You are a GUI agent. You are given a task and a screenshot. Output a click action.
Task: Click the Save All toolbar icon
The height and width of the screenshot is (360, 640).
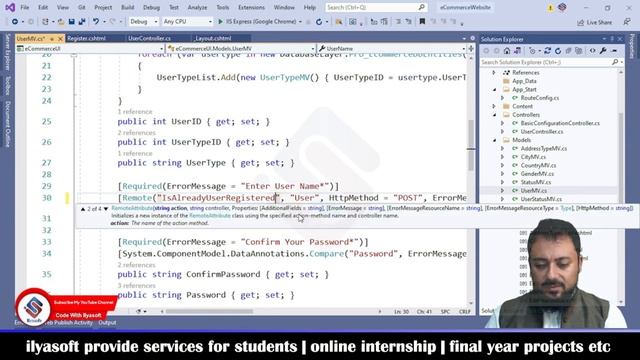tap(82, 22)
